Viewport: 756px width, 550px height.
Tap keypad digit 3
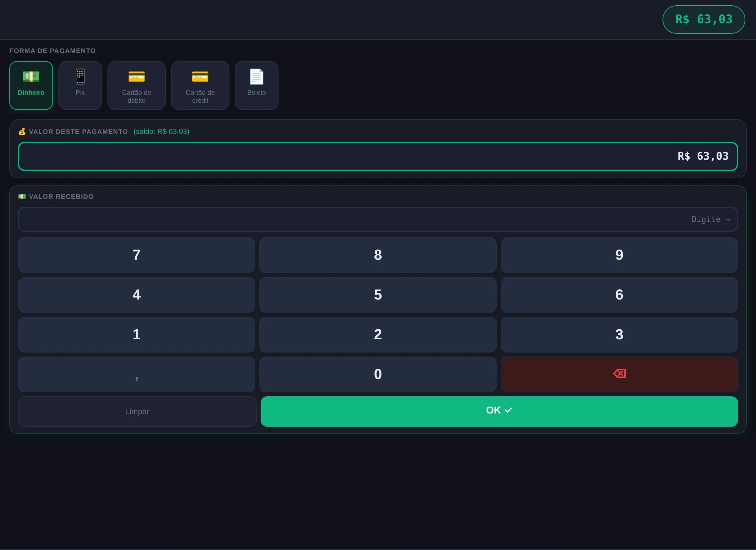[x=619, y=334]
